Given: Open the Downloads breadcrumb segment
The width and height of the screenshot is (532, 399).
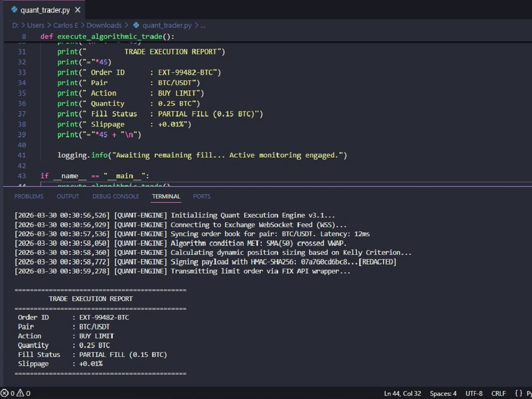Looking at the screenshot, I should click(x=104, y=26).
